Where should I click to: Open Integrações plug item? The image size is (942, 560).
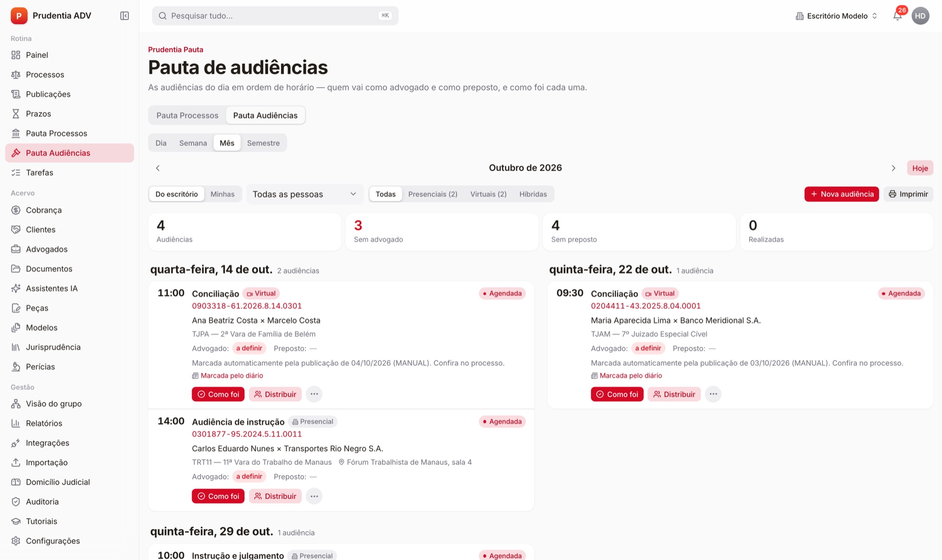point(70,443)
